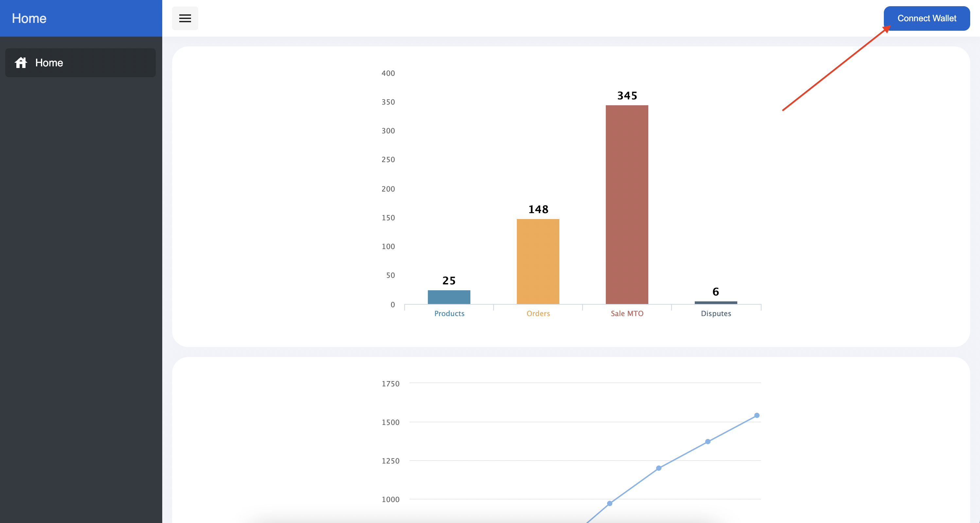Click the house icon in sidebar

[21, 63]
